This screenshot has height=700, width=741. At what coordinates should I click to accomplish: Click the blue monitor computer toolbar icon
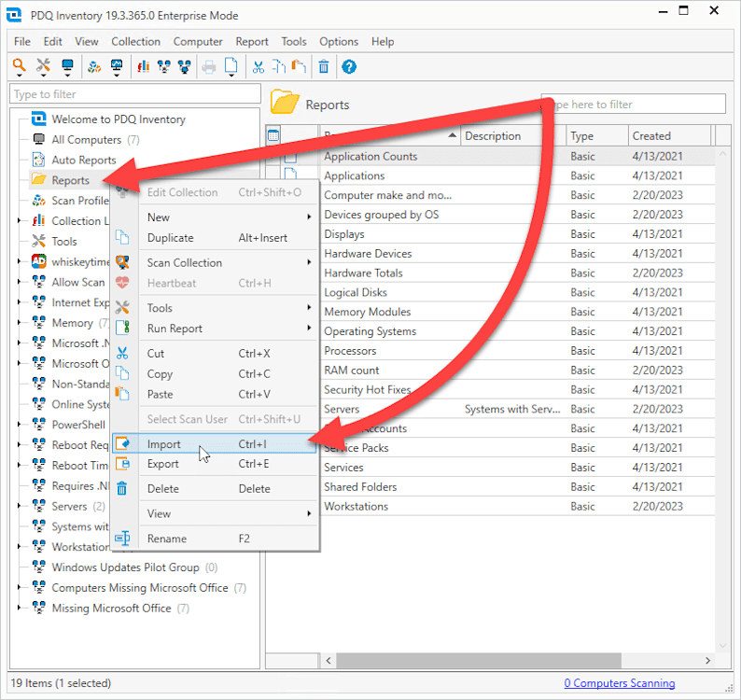[x=67, y=64]
